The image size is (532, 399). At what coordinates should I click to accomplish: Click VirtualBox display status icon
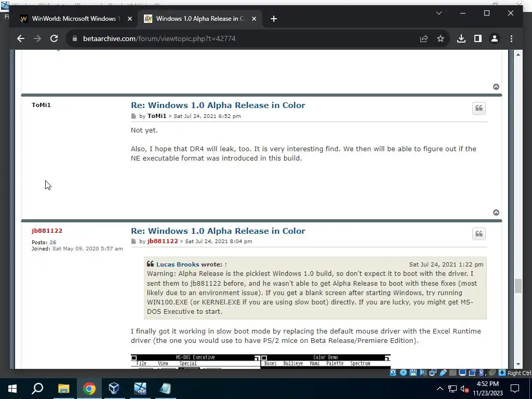point(462,373)
